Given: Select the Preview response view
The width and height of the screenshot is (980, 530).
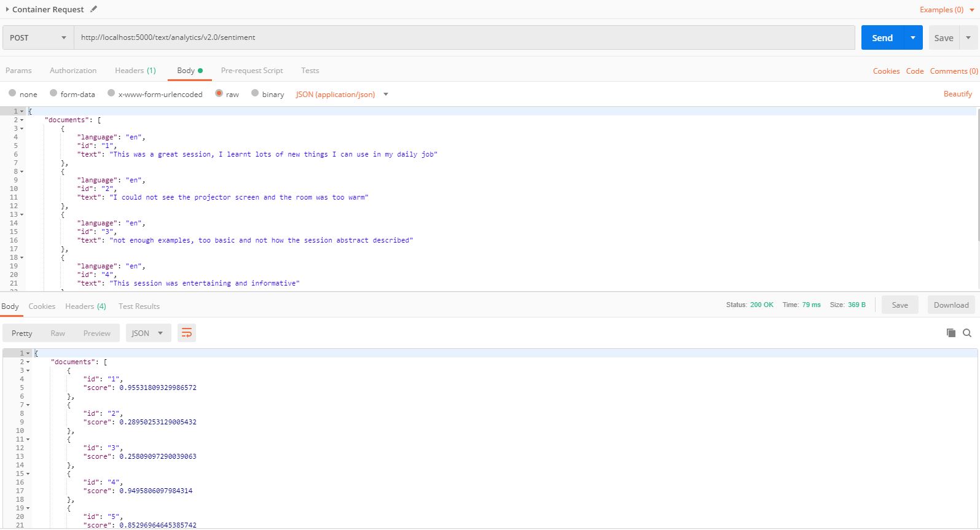Looking at the screenshot, I should [x=97, y=333].
